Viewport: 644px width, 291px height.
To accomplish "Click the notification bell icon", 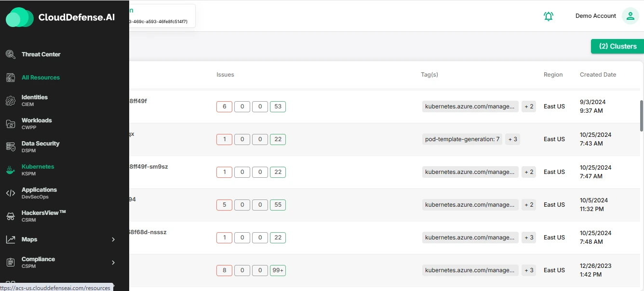I will coord(549,16).
